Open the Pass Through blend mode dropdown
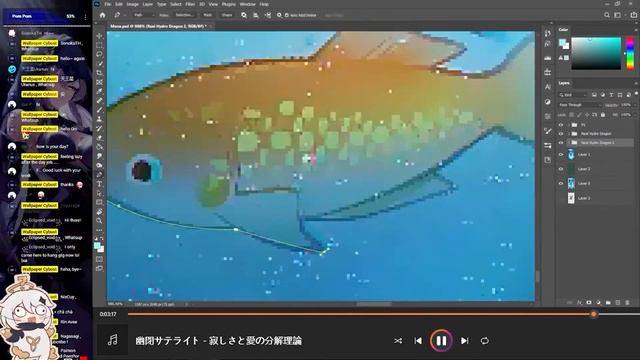The height and width of the screenshot is (360, 640). pyautogui.click(x=580, y=105)
